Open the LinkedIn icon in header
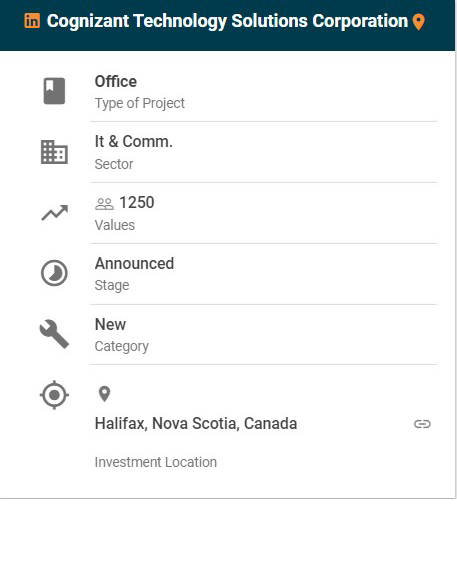 coord(32,21)
